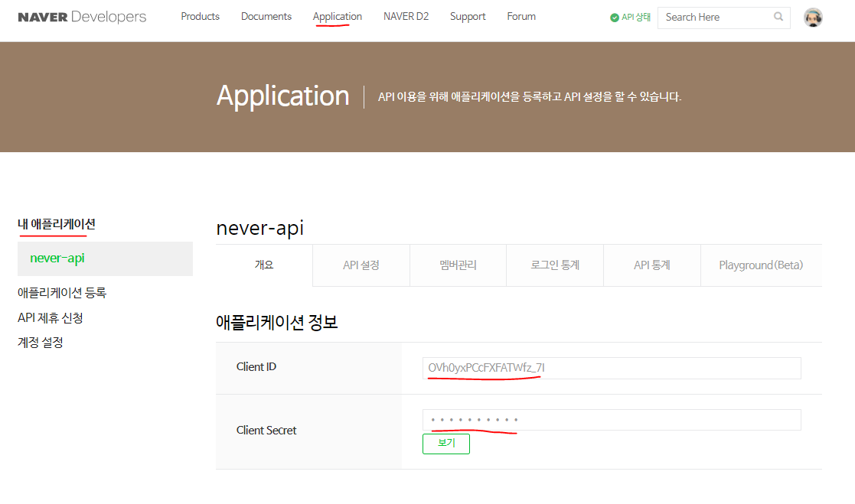Open the Products menu
Viewport: 855px width, 504px height.
point(200,16)
